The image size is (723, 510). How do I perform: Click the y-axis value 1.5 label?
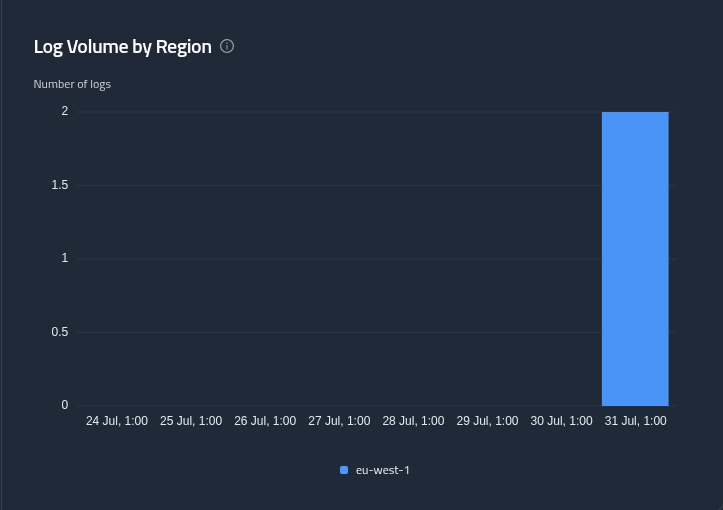[59, 185]
